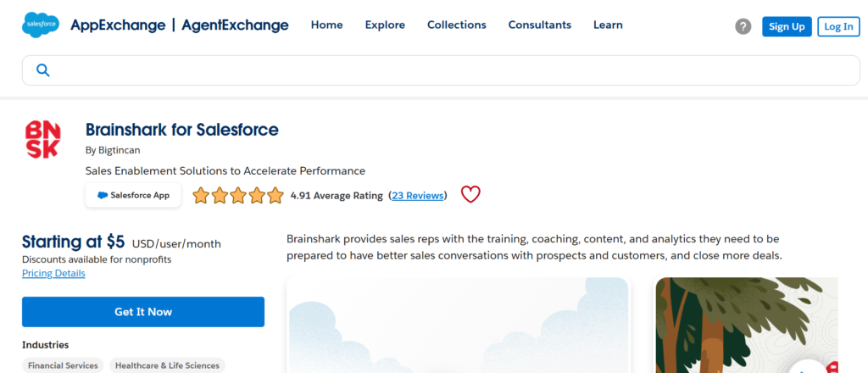Click the Salesforce App badge
The height and width of the screenshot is (373, 868).
(x=133, y=195)
